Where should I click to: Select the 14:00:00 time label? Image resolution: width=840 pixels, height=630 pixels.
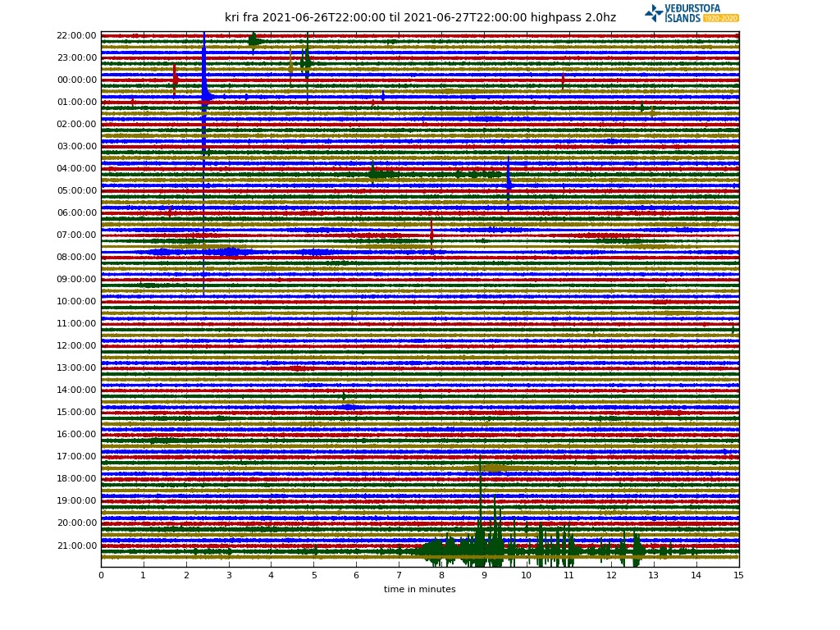[76, 390]
